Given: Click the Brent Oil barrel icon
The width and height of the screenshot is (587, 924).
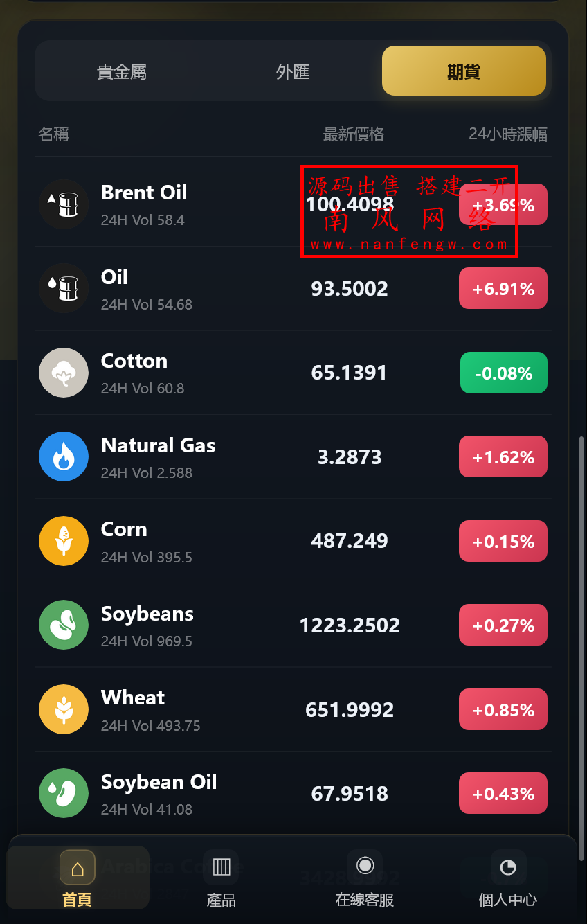Looking at the screenshot, I should pos(64,204).
